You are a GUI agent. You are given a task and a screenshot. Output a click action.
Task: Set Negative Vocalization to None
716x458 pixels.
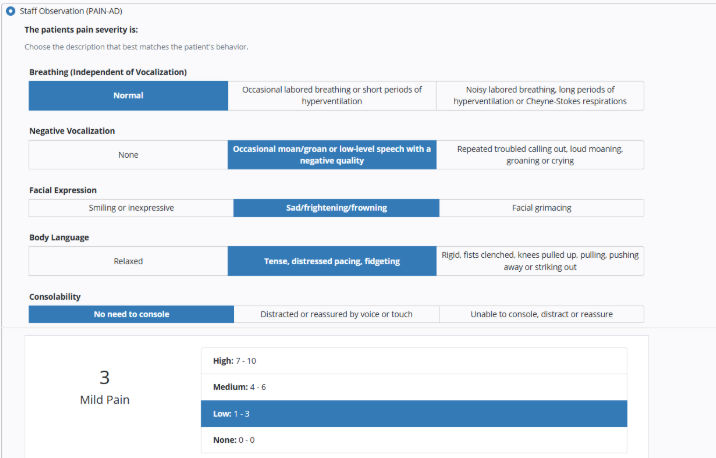click(127, 155)
